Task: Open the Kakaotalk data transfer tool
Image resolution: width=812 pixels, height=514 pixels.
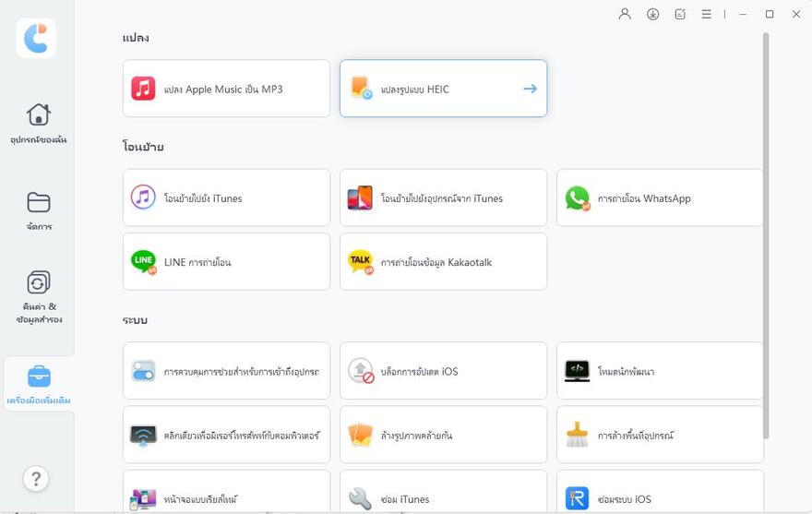Action: (443, 262)
